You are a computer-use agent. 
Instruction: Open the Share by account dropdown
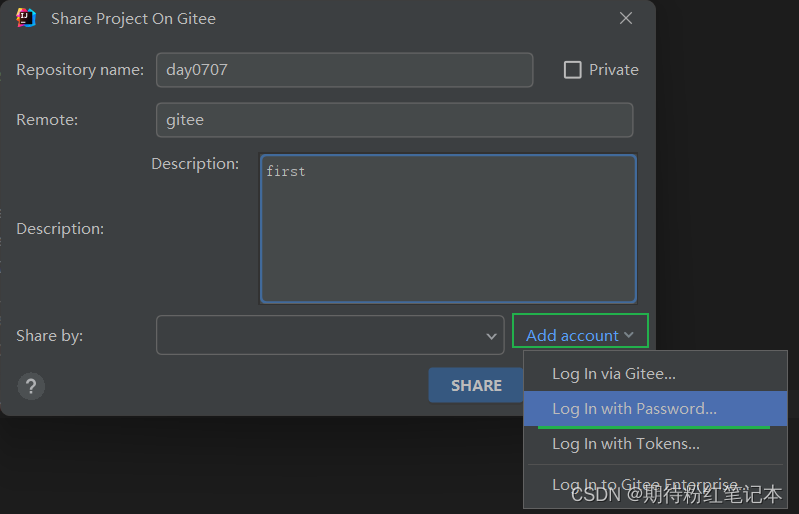(330, 335)
